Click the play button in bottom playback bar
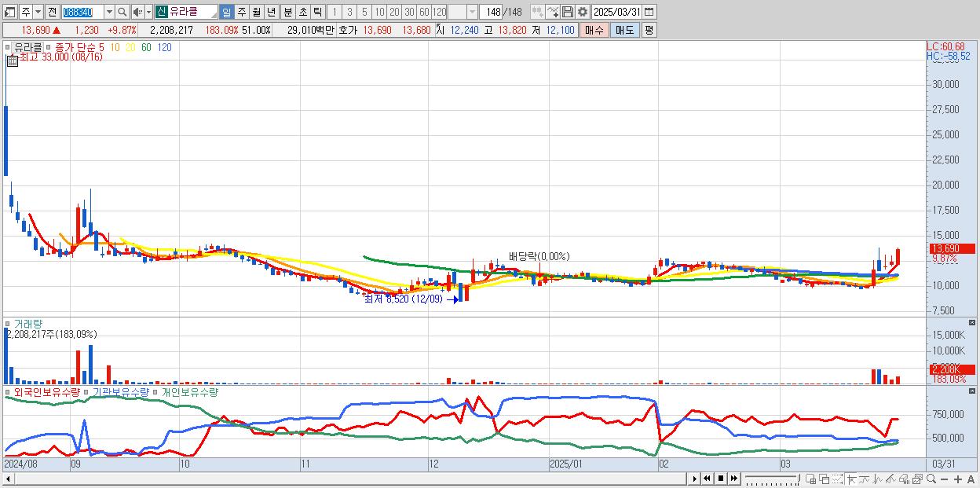980x488 pixels. tap(694, 479)
